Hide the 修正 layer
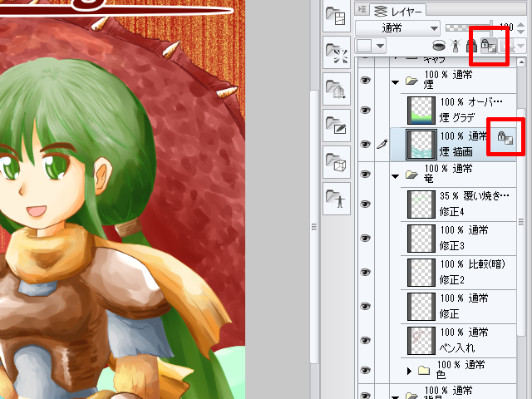Viewport: 532px width, 399px height. [365, 306]
